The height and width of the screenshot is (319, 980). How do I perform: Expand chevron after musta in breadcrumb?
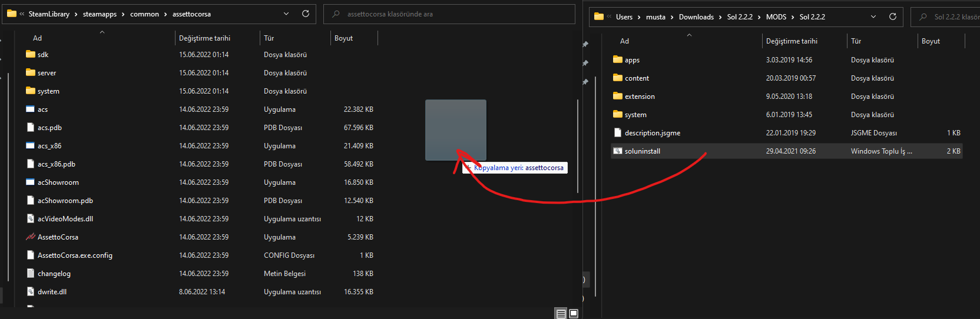click(672, 17)
